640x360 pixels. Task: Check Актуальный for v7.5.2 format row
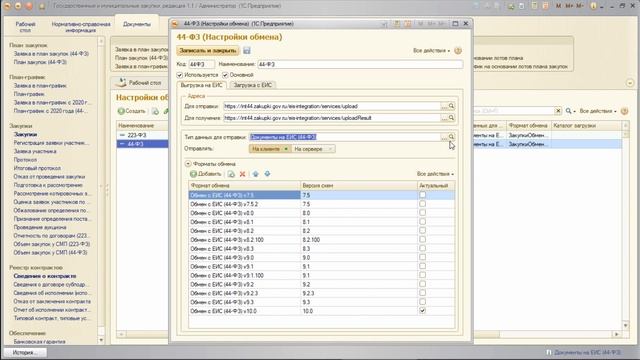[422, 204]
